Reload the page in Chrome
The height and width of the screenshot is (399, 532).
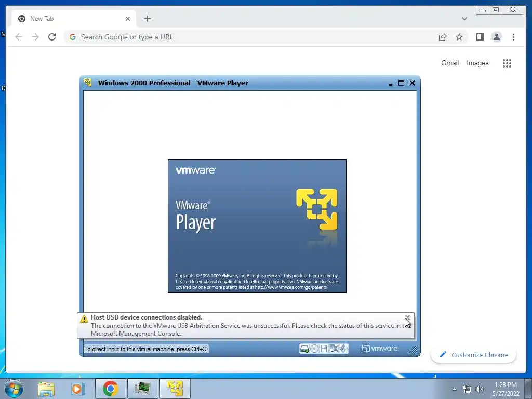(52, 37)
